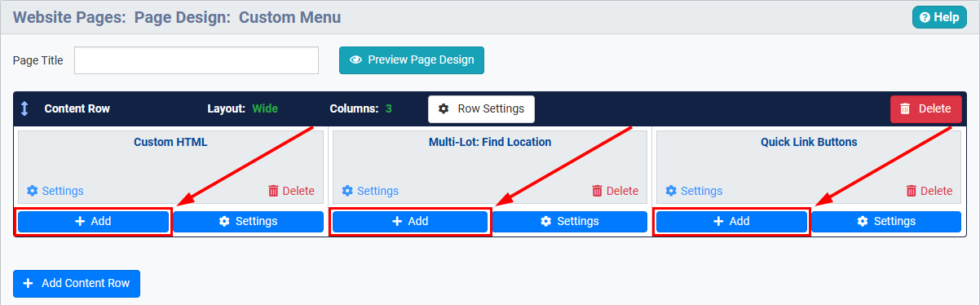980x305 pixels.
Task: Click the gear icon in Row Settings button
Action: [x=444, y=108]
